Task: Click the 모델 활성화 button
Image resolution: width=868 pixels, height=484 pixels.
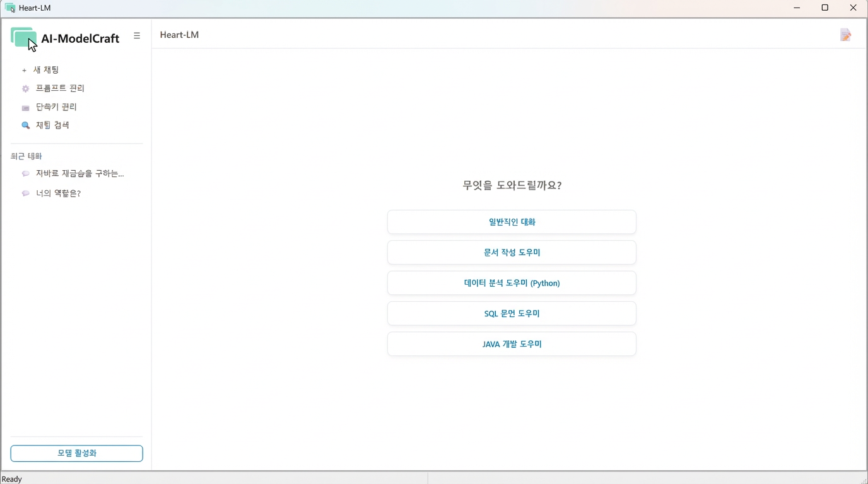Action: tap(76, 453)
